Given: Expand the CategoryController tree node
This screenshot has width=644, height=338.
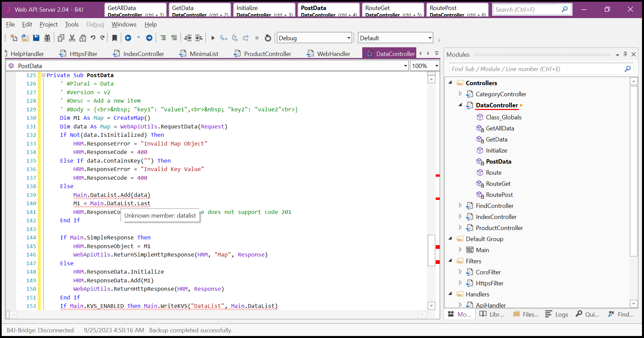Looking at the screenshot, I should pyautogui.click(x=460, y=94).
